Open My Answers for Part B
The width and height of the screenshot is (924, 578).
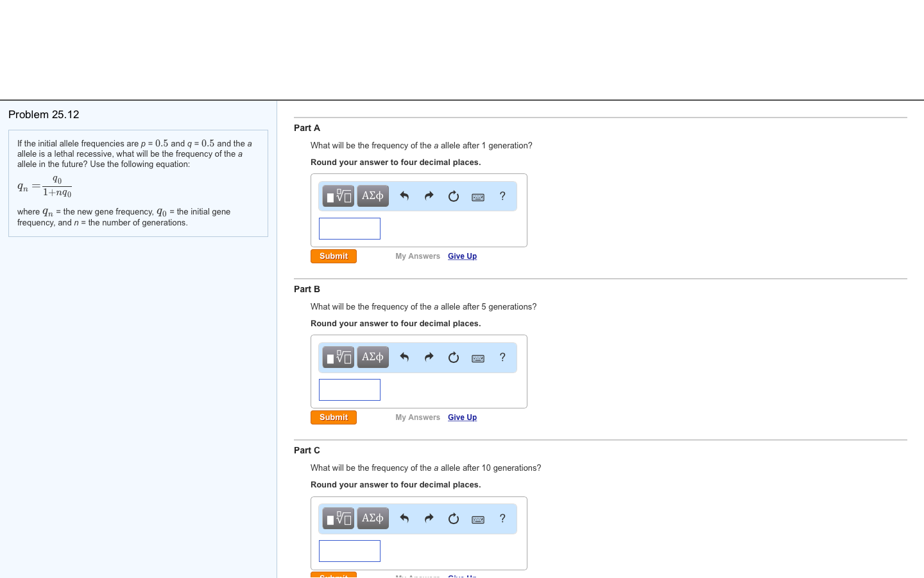(418, 417)
